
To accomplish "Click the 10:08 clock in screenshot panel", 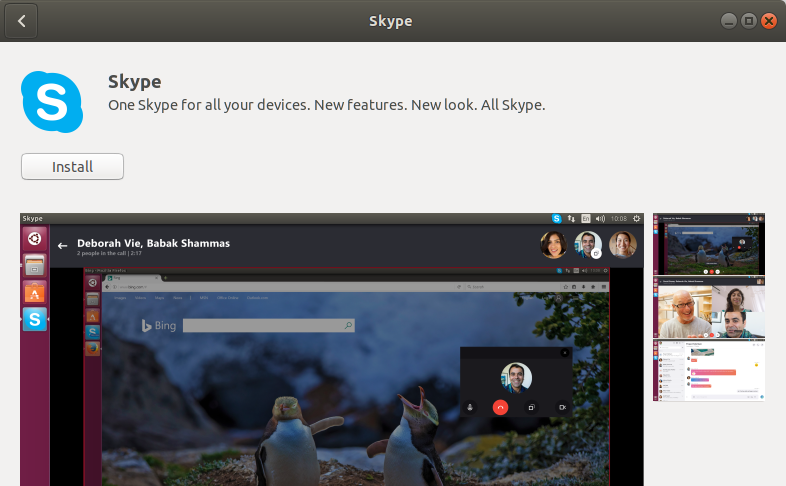I will pyautogui.click(x=619, y=218).
